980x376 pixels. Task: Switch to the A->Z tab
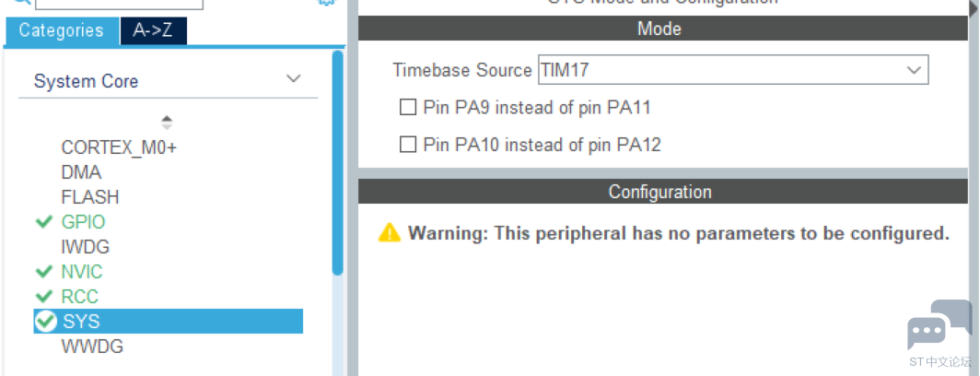tap(153, 30)
